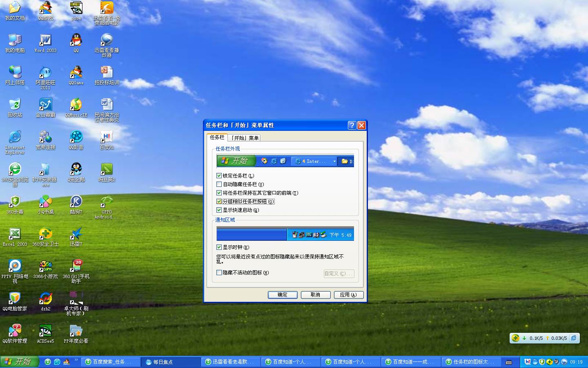Select the PPTV 网络电视 desktop icon
588x368 pixels.
coord(15,272)
